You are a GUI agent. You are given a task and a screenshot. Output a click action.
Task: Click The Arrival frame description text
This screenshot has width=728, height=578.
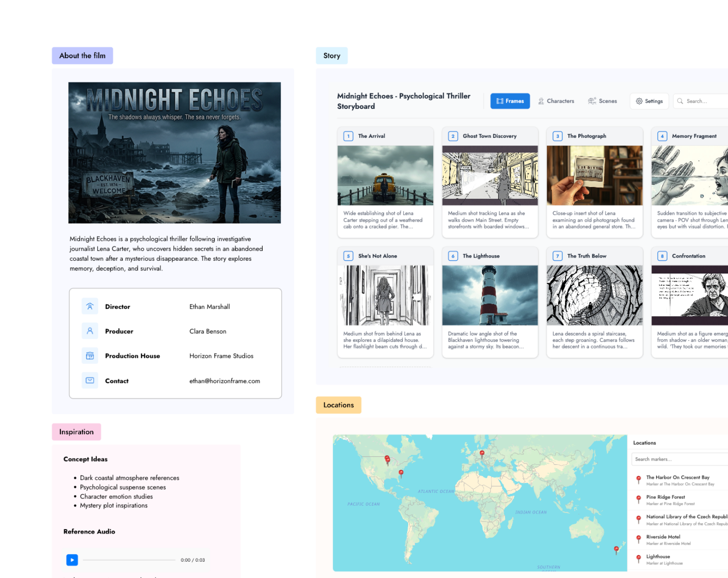383,220
